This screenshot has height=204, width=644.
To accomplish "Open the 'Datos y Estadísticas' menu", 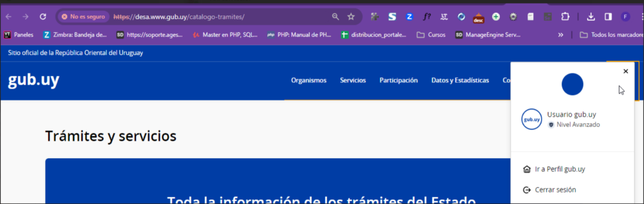I will pos(460,80).
